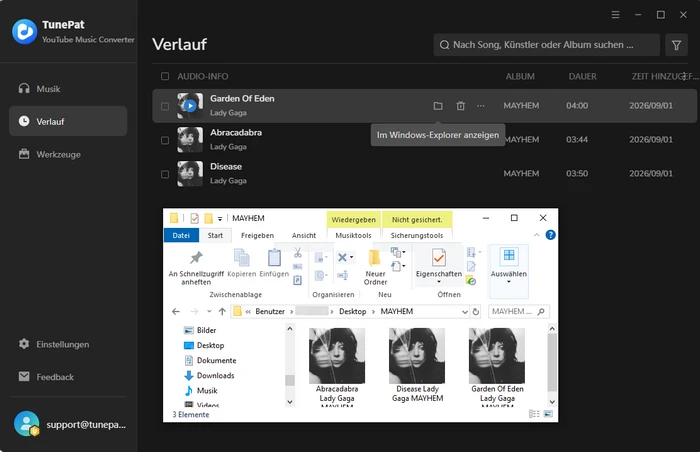Select Downloads in navigation pane

[x=209, y=376]
